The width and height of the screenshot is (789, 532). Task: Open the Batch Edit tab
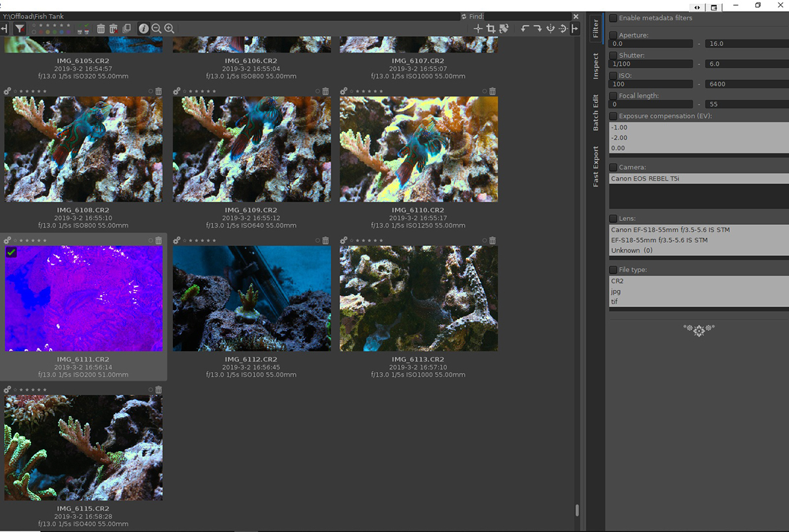point(596,112)
